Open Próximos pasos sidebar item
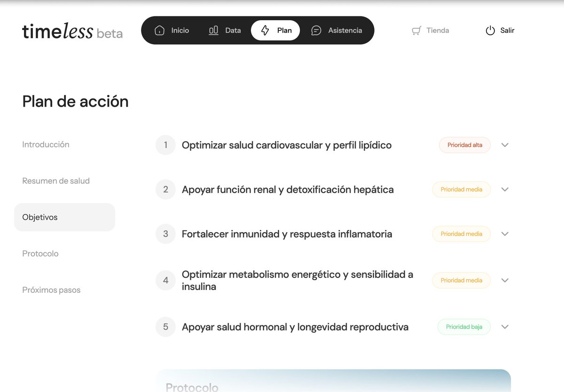This screenshot has height=392, width=564. pyautogui.click(x=51, y=290)
